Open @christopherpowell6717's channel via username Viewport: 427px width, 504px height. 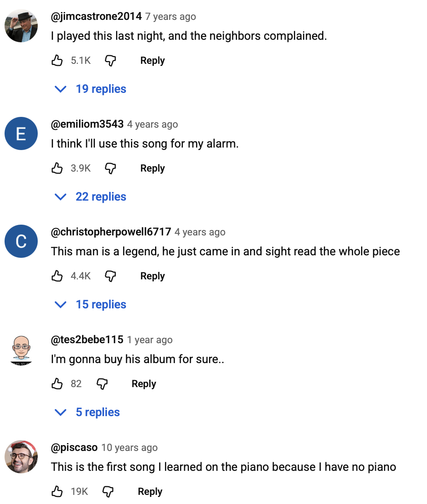[x=111, y=232]
